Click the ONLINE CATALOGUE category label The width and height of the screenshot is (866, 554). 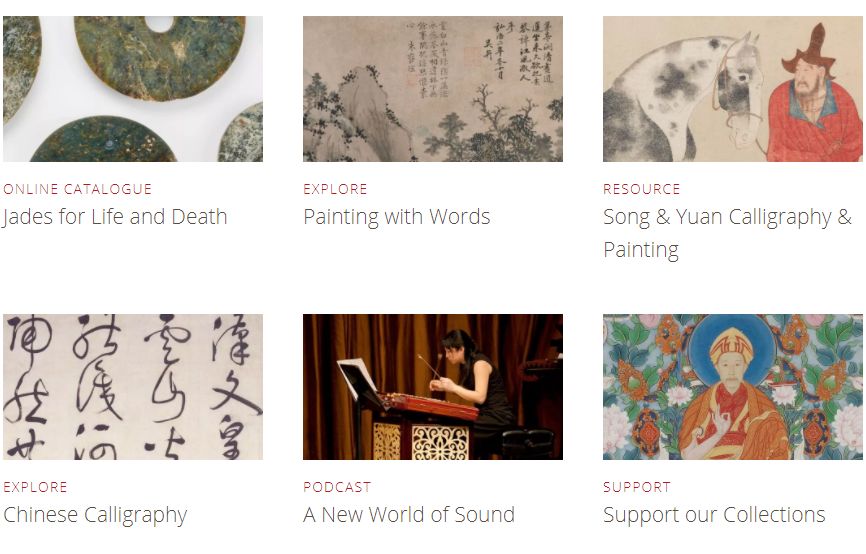pyautogui.click(x=77, y=189)
